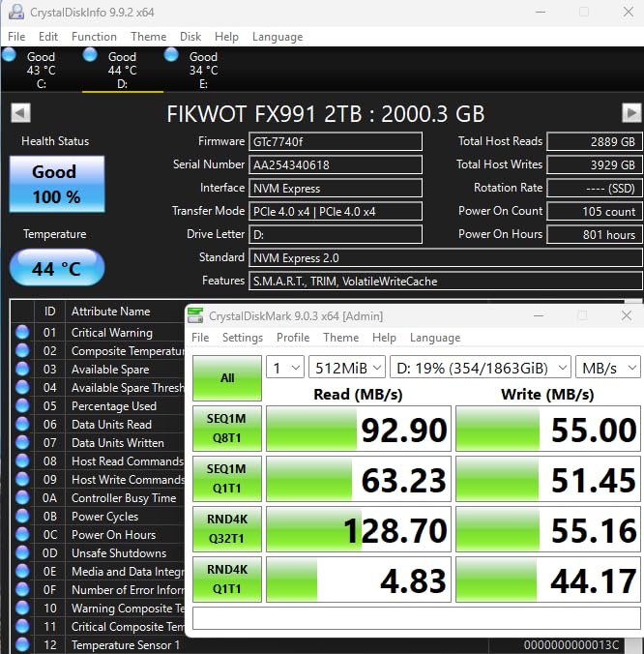Click the Firmware field GTc7740f
Screen dimensions: 644x654
(x=336, y=141)
